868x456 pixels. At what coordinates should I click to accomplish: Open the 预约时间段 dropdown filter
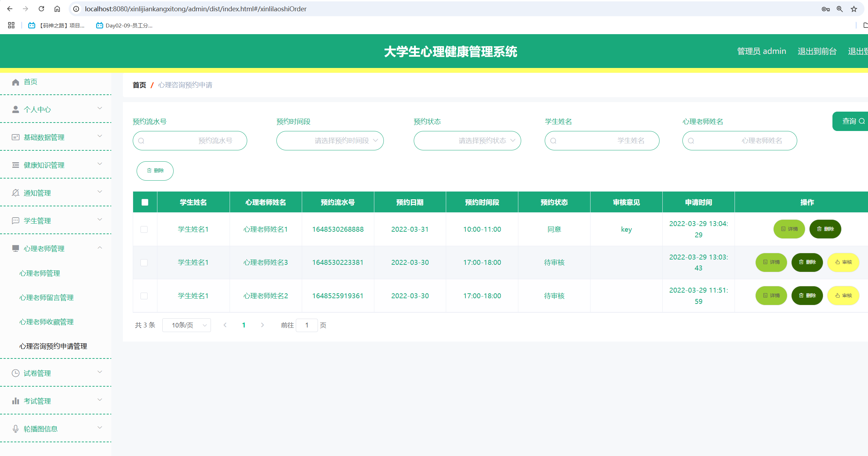click(x=330, y=141)
